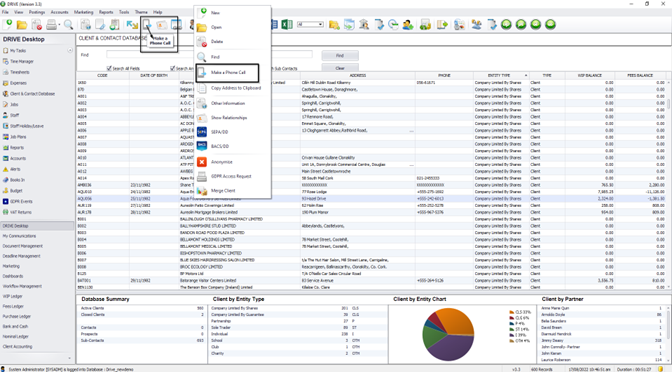Image resolution: width=672 pixels, height=372 pixels.
Task: Click the Delete toolbar icon with red cross
Action: (x=37, y=25)
